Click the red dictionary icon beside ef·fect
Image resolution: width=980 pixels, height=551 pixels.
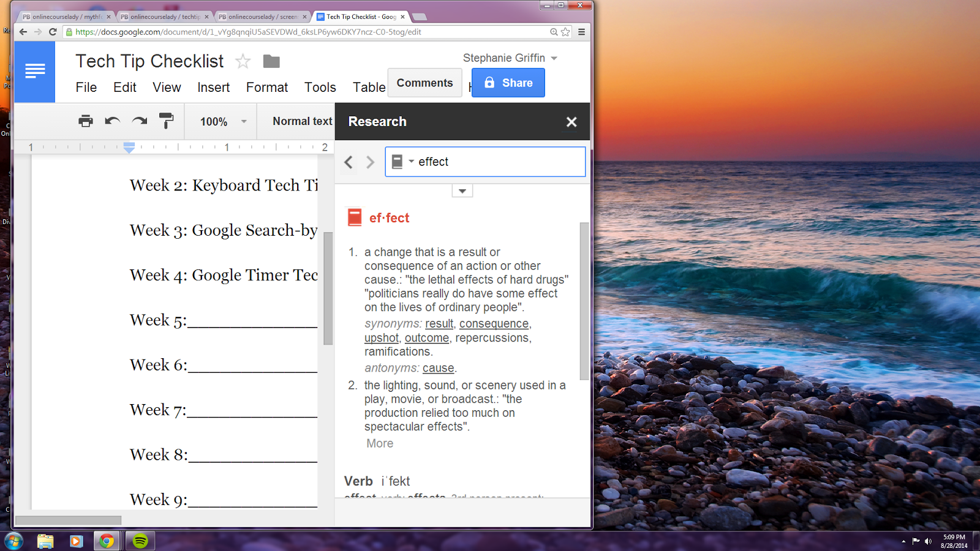pos(355,217)
